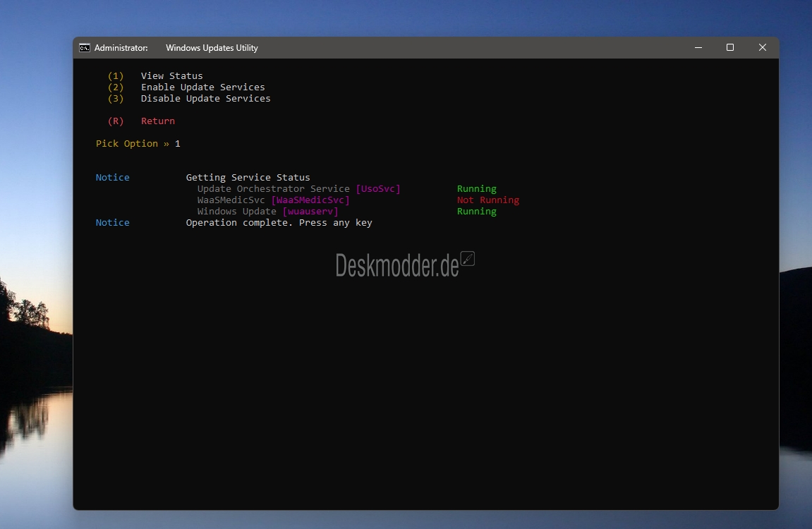Click the 'Getting Service Status' text
Image resolution: width=812 pixels, height=529 pixels.
[x=248, y=178]
